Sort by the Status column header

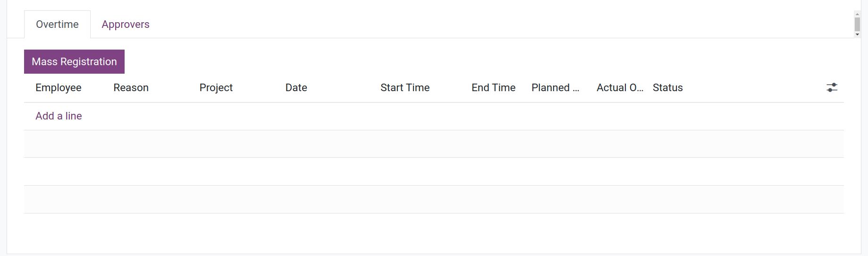(x=667, y=88)
